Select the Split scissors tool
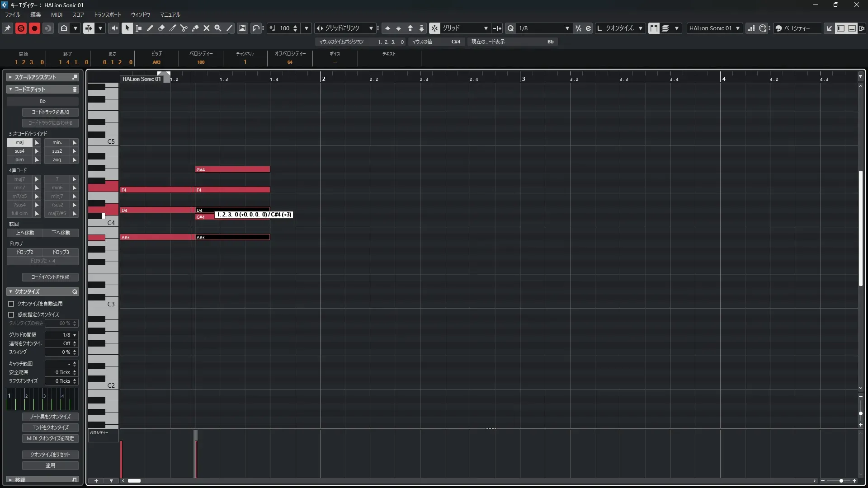The image size is (868, 488). pos(184,28)
